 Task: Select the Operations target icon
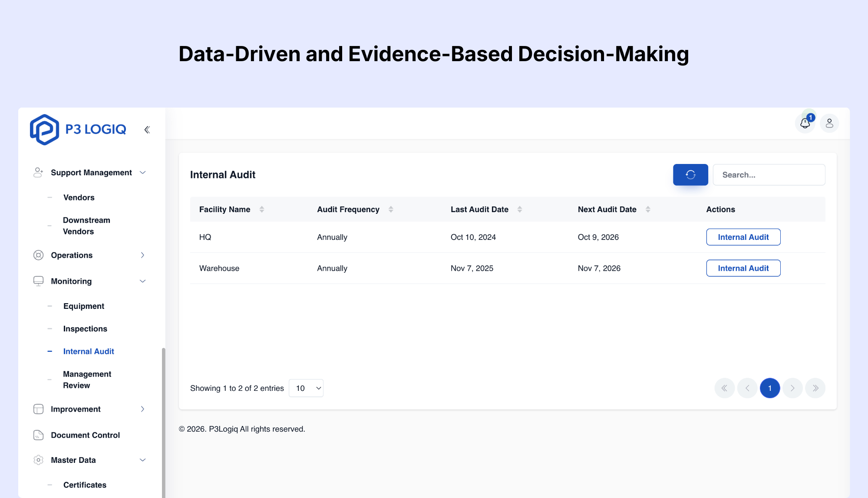38,255
